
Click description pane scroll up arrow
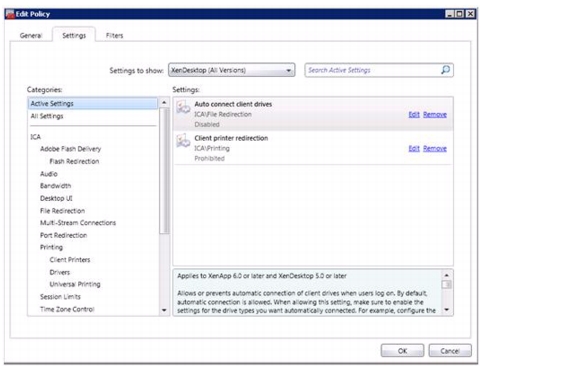point(447,275)
